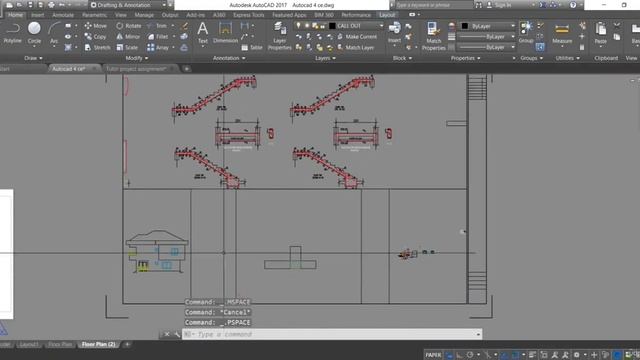Click Sign In button
Viewport: 640px width, 360px height.
coord(499,5)
